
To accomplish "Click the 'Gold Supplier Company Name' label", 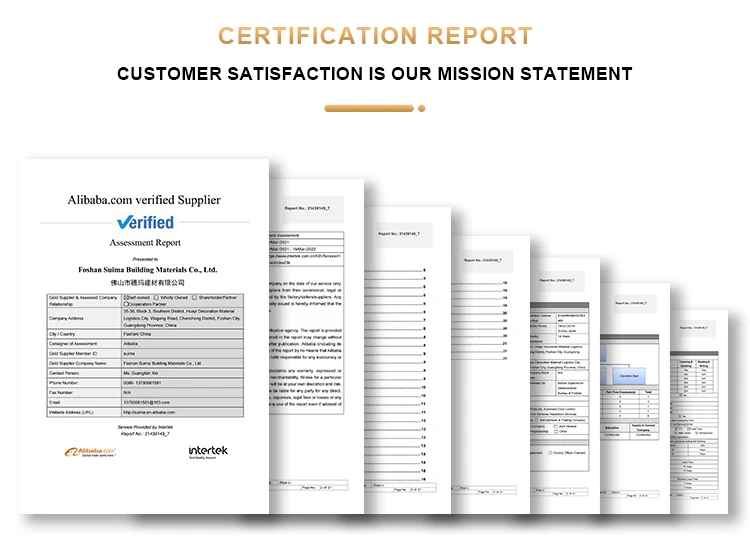I will [77, 363].
